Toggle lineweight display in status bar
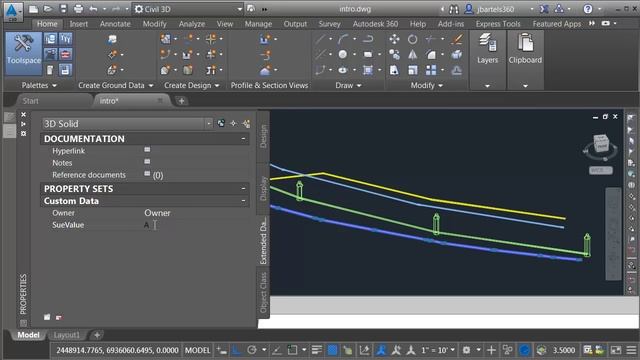This screenshot has height=360, width=640. click(x=317, y=350)
